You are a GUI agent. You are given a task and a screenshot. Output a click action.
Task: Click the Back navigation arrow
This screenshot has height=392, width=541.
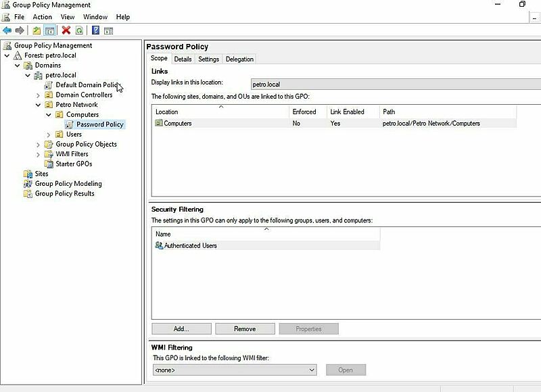pyautogui.click(x=6, y=29)
